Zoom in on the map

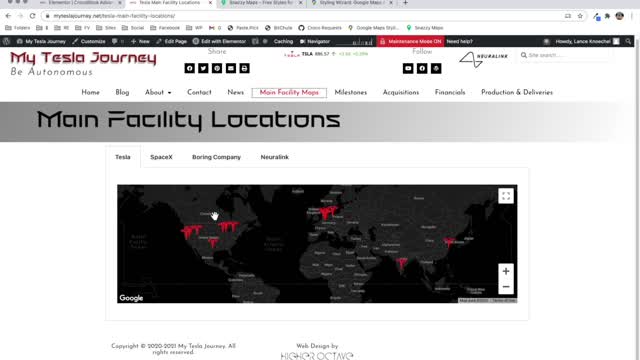[x=506, y=271]
